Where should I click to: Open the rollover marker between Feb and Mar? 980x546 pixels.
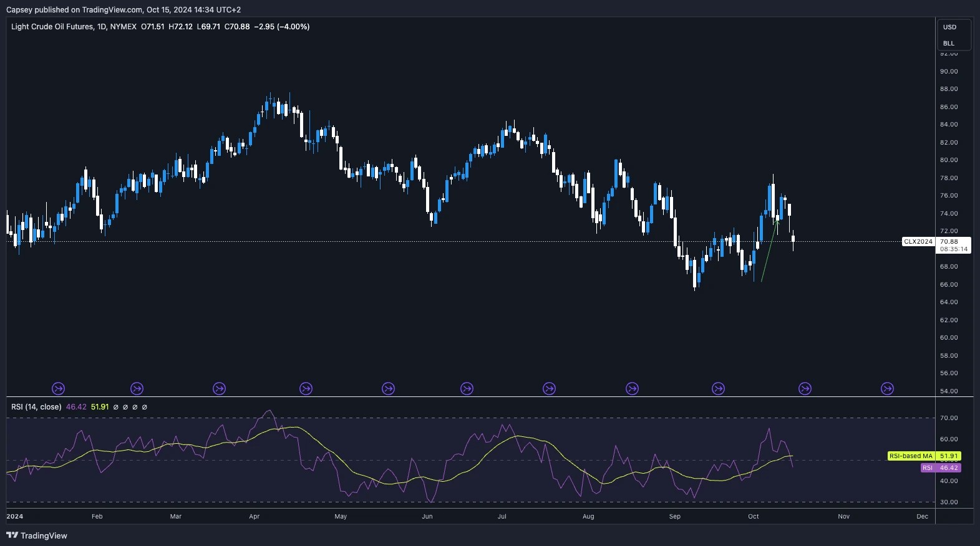(x=137, y=388)
